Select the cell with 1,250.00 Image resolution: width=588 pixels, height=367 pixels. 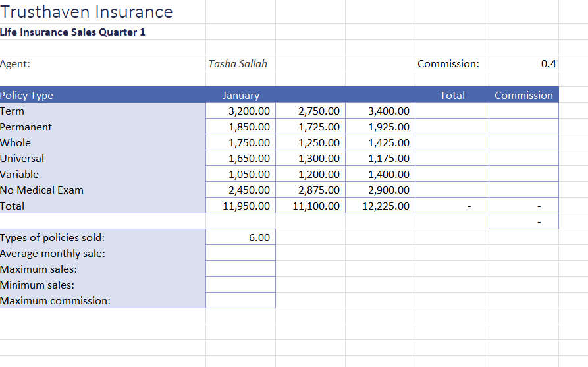point(310,142)
